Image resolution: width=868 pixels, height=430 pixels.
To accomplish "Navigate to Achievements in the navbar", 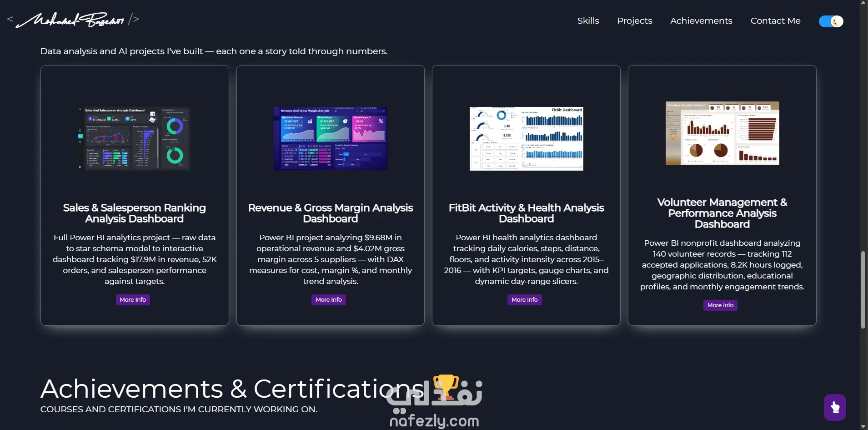I will 701,21.
